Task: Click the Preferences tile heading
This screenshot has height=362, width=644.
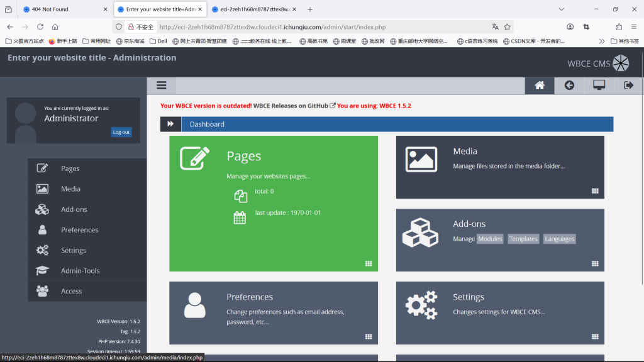Action: pos(249,297)
